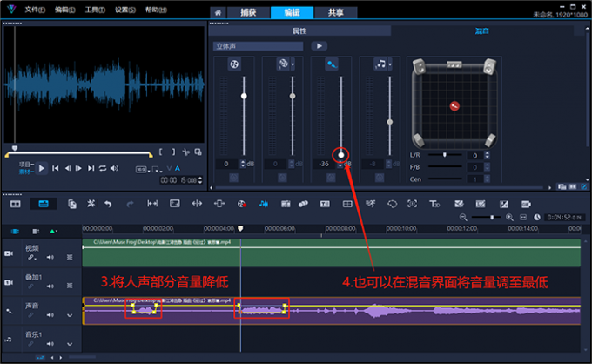Show all visible tracks icon
Image resolution: width=592 pixels, height=364 pixels.
[x=15, y=231]
